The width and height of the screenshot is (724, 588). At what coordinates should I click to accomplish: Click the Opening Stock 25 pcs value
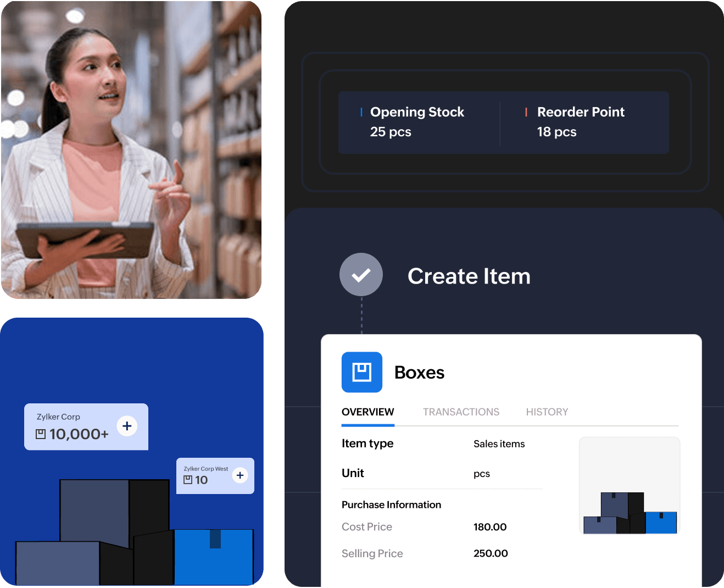click(x=391, y=131)
